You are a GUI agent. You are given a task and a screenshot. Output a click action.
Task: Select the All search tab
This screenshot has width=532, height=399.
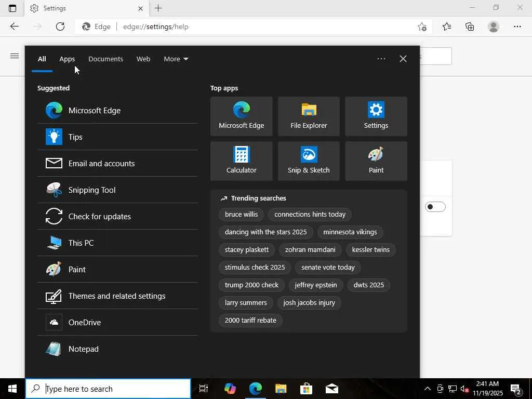pos(42,59)
